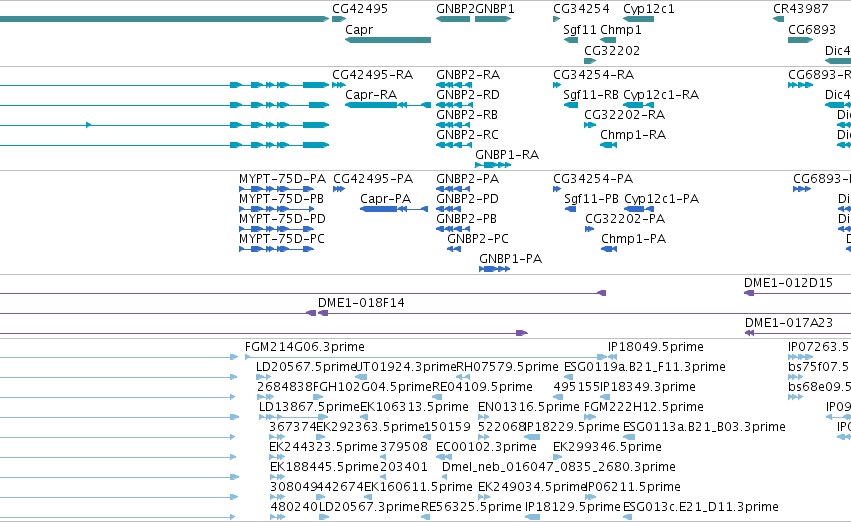Click the GNBP2-PC protein label

point(478,239)
